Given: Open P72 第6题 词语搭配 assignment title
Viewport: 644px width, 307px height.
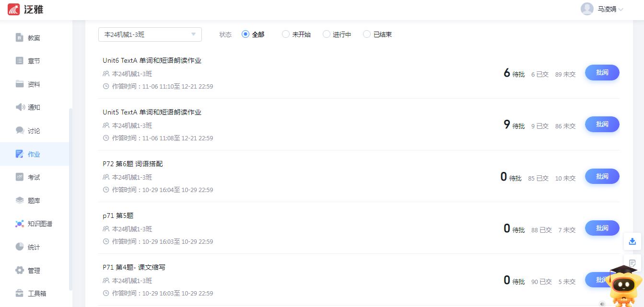Looking at the screenshot, I should tap(133, 164).
